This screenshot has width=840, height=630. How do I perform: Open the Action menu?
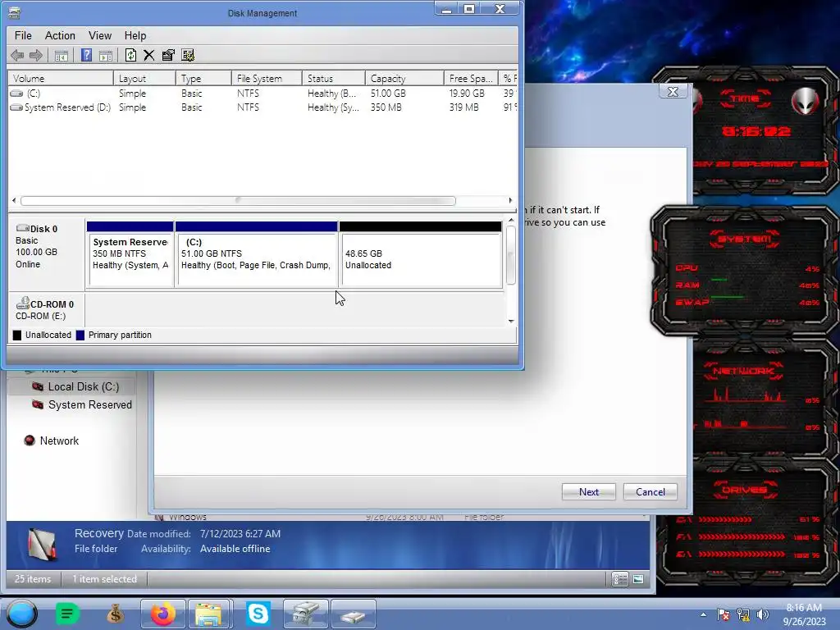coord(60,35)
